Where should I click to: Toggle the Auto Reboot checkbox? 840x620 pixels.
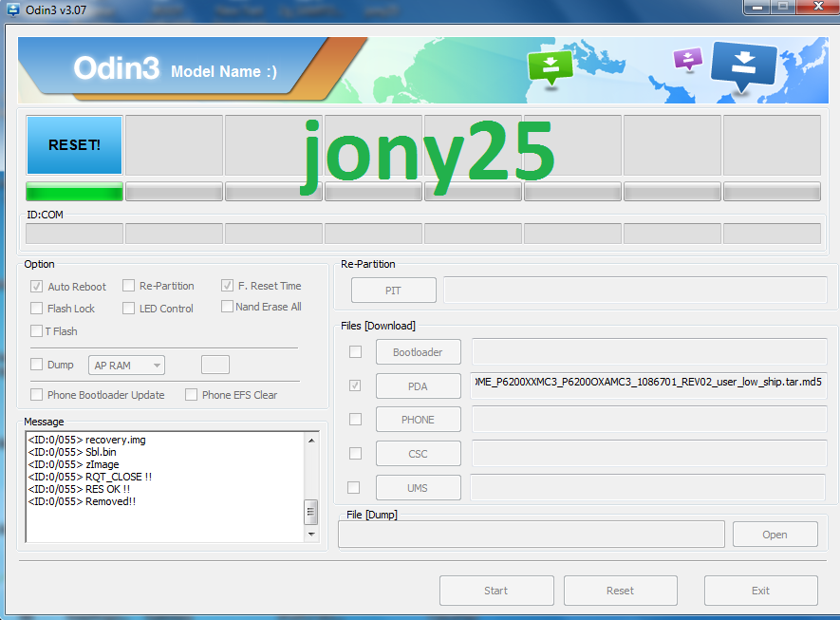(x=36, y=286)
